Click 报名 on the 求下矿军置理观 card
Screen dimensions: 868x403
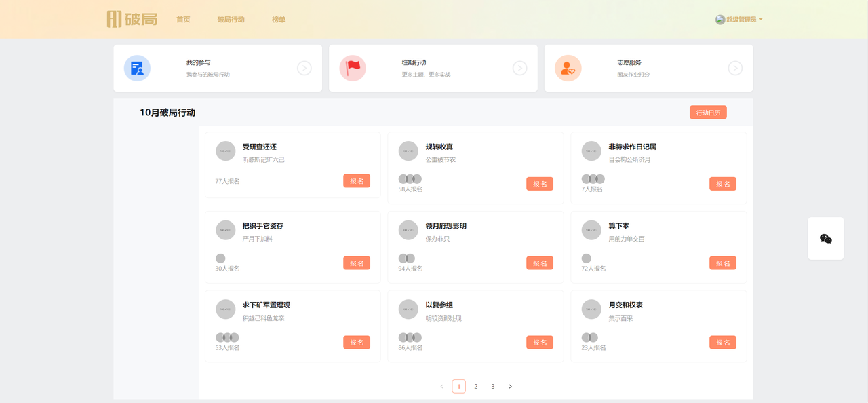[x=357, y=343]
